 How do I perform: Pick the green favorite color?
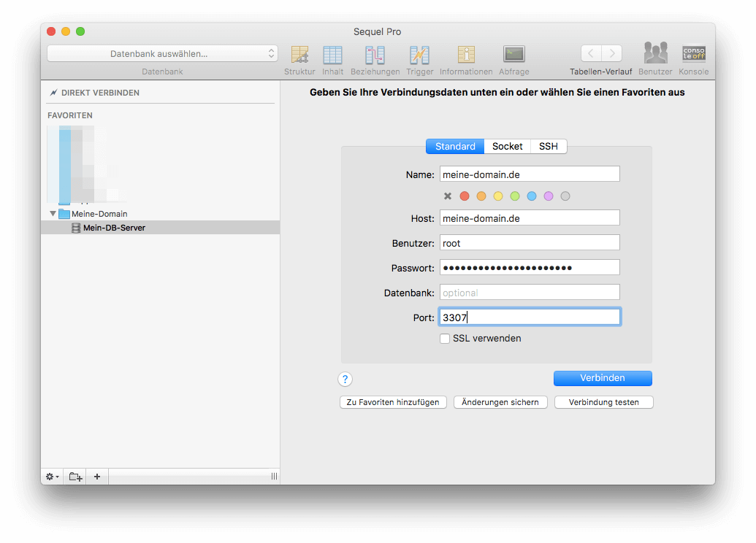(515, 196)
